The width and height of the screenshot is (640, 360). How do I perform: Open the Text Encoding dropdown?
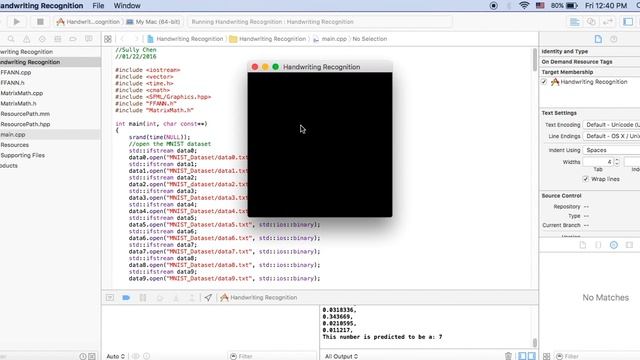611,124
